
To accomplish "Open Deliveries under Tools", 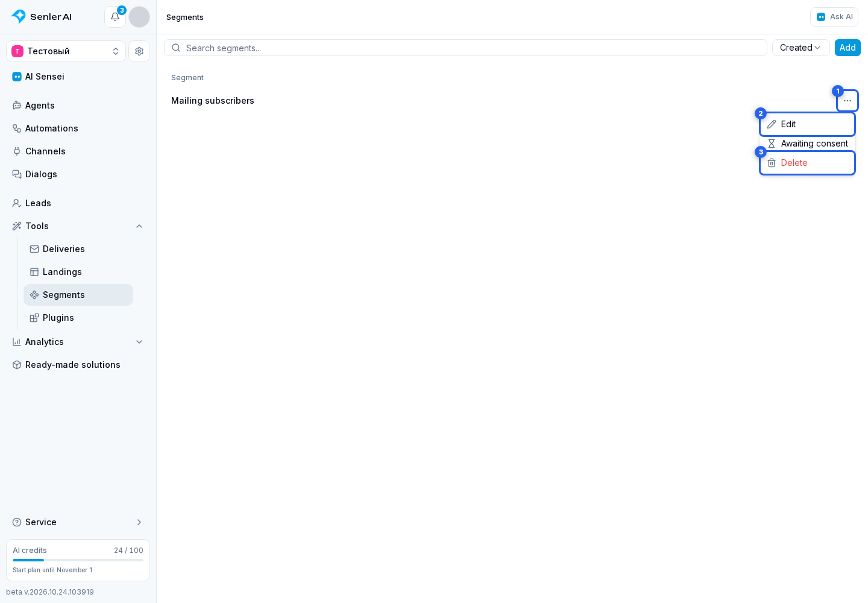I will [78, 249].
